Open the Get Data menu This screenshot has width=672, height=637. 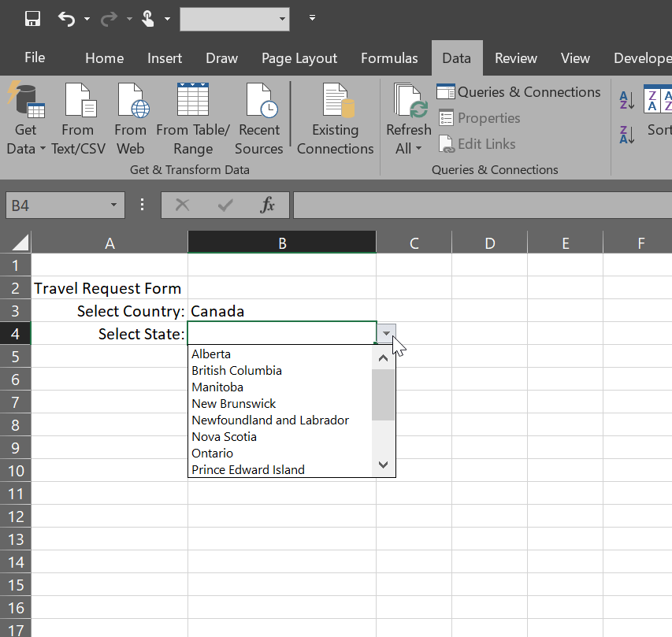tap(26, 119)
